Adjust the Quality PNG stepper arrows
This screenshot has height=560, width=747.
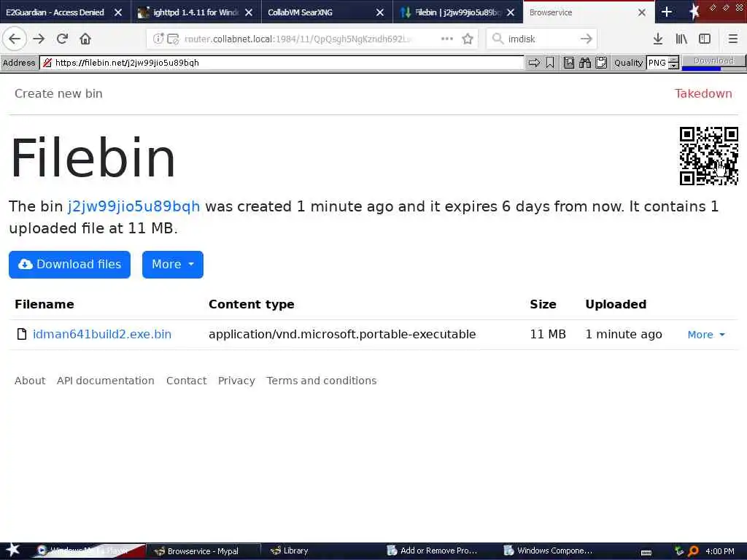click(673, 63)
